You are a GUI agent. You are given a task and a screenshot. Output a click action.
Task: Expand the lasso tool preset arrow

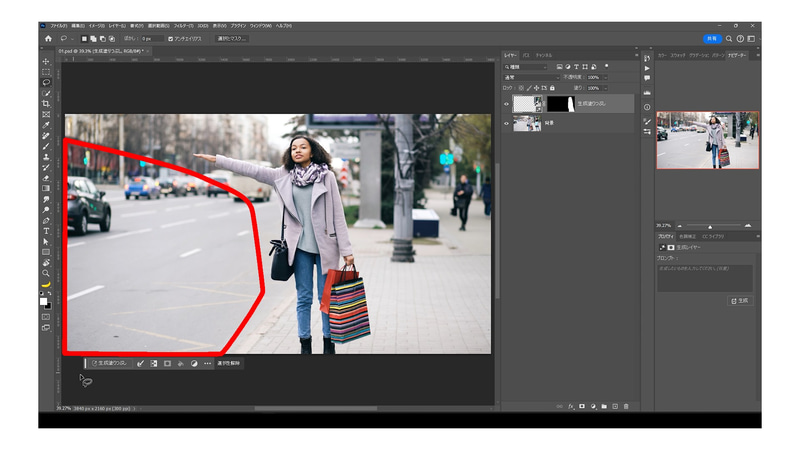point(72,39)
